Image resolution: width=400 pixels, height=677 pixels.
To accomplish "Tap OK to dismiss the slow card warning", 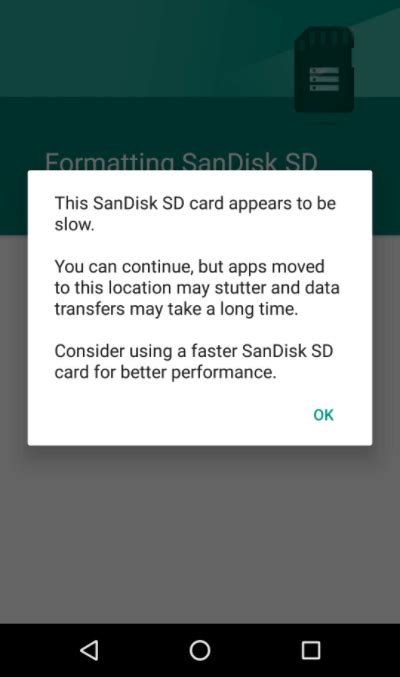I will 323,414.
